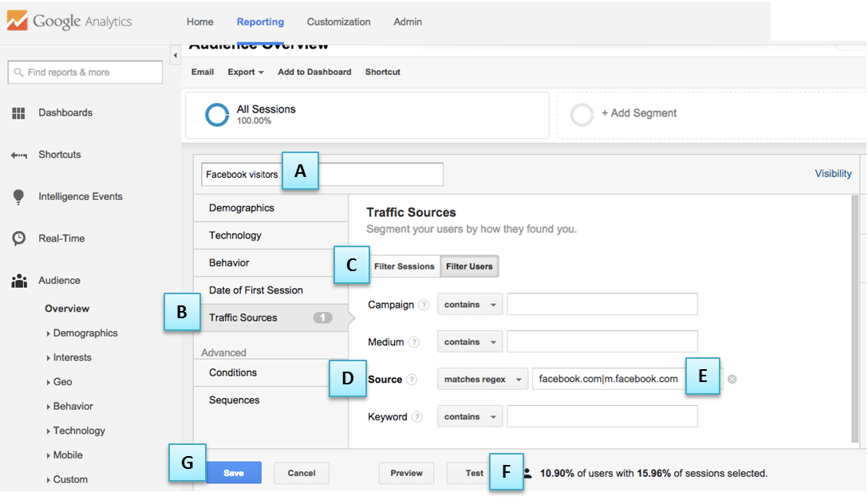
Task: Open Overview under Audience
Action: (67, 309)
